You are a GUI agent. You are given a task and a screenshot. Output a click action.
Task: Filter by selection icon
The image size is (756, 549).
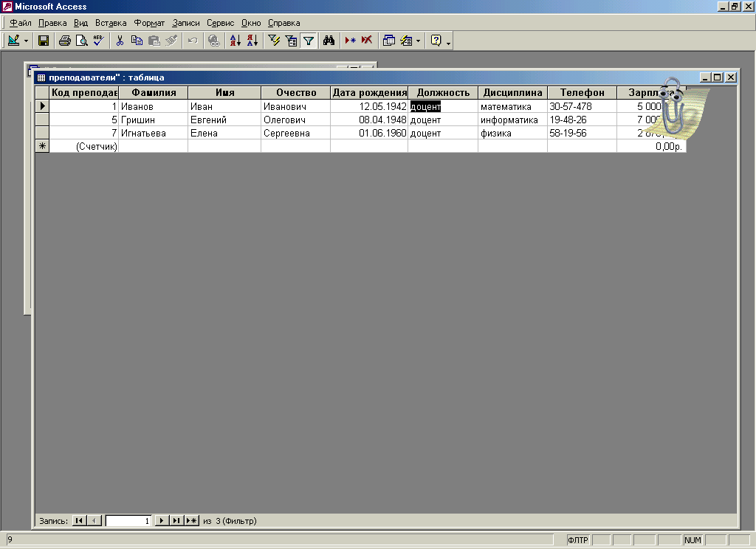tap(274, 41)
